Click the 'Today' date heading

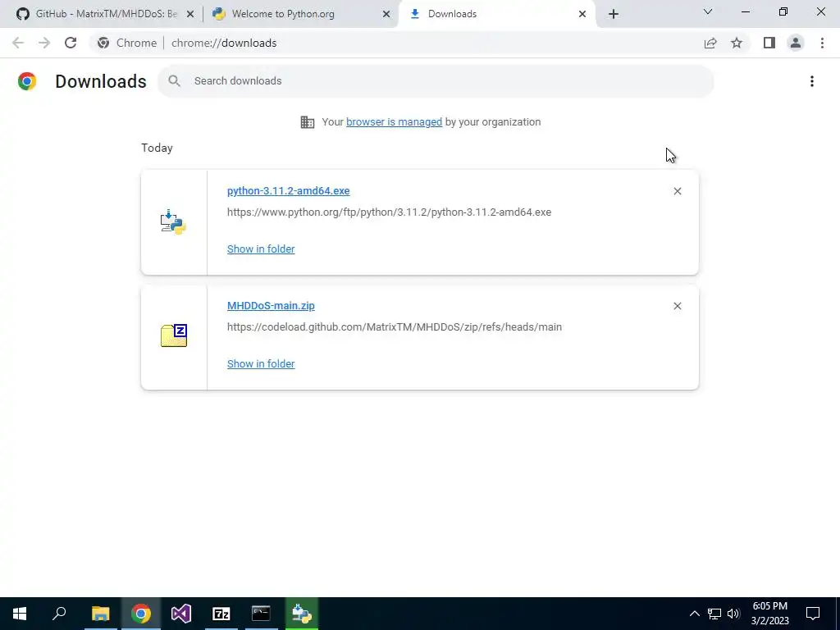[x=157, y=148]
